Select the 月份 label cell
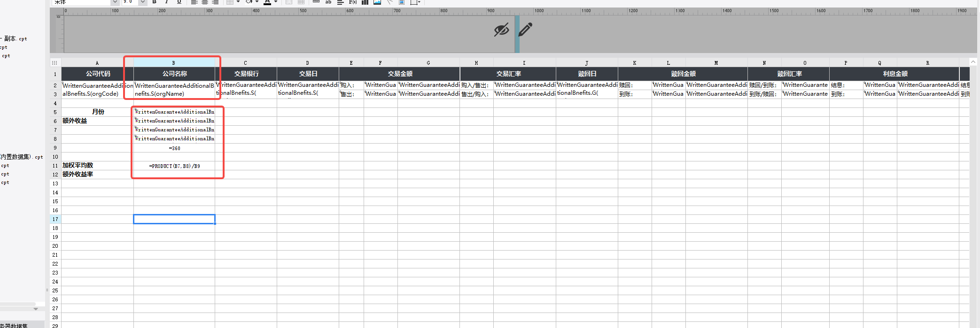Image resolution: width=980 pixels, height=328 pixels. pos(98,112)
